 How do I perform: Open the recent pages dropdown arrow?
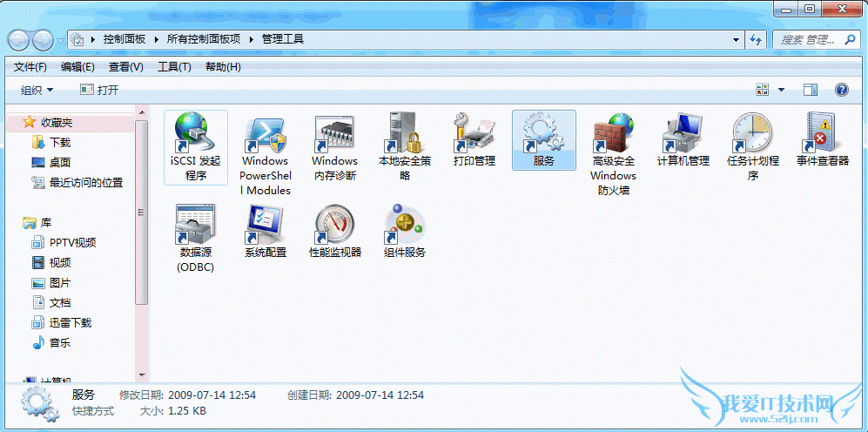pos(60,40)
